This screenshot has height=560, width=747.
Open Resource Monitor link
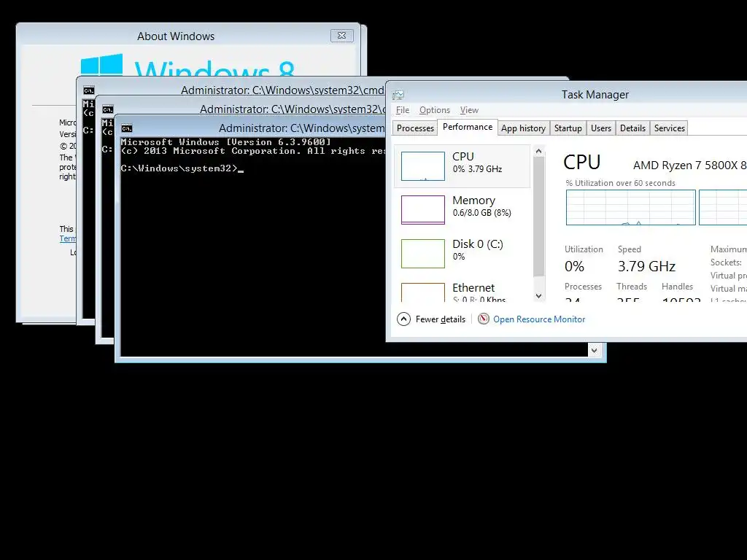click(x=539, y=319)
